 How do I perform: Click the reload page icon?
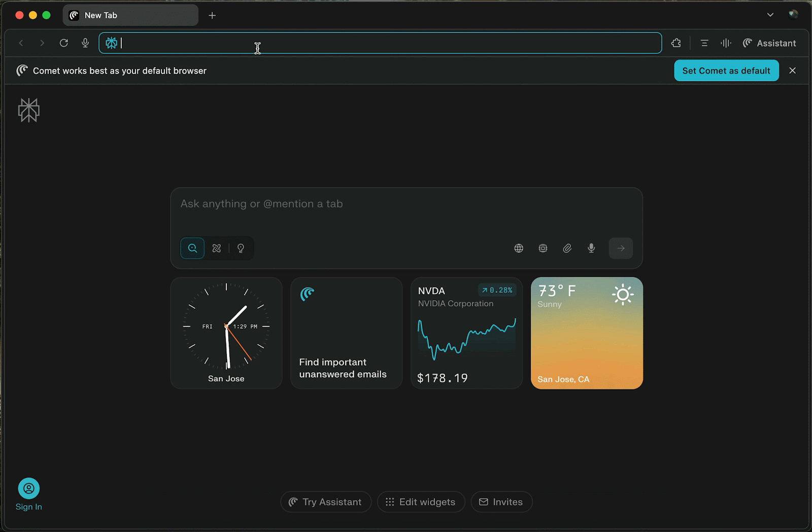63,43
